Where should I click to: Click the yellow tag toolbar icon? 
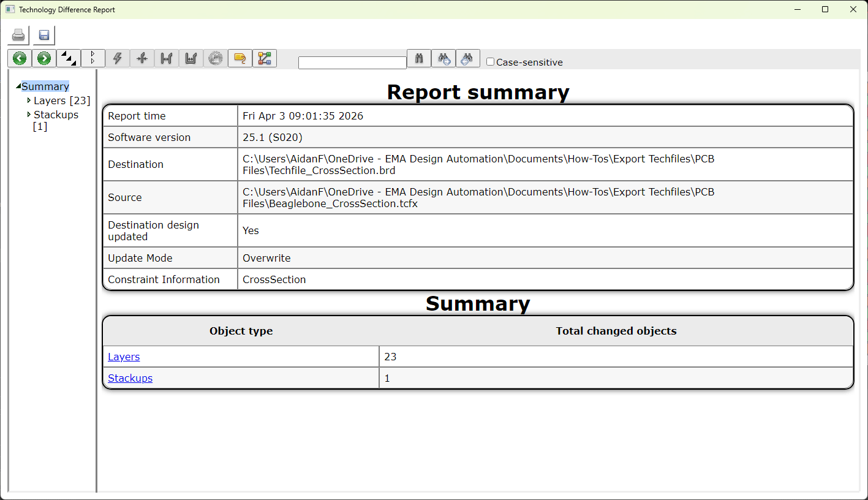[240, 58]
